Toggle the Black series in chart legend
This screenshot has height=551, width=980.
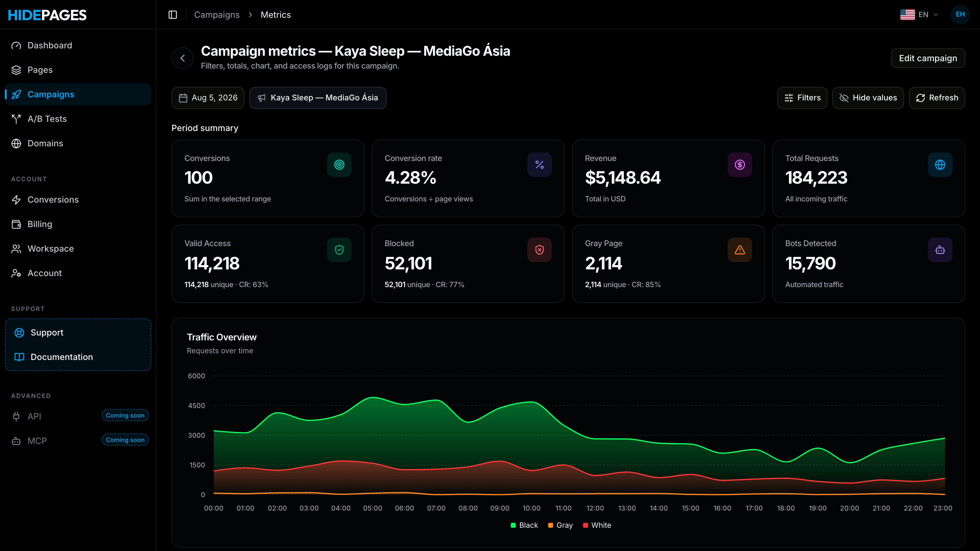tap(524, 525)
